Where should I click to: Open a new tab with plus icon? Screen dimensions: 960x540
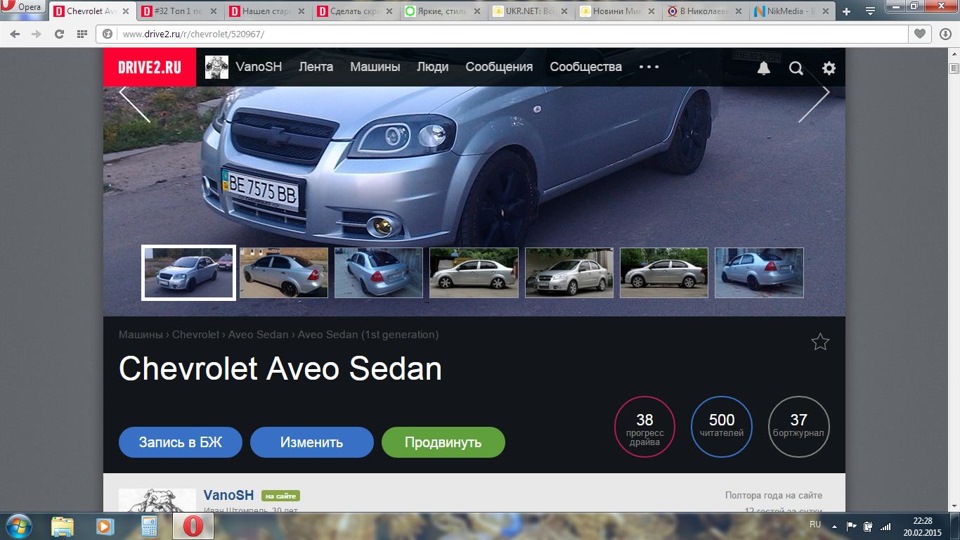pyautogui.click(x=846, y=11)
